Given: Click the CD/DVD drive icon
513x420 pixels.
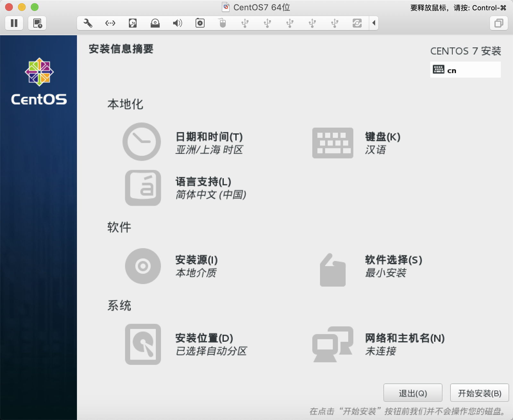Looking at the screenshot, I should point(155,23).
